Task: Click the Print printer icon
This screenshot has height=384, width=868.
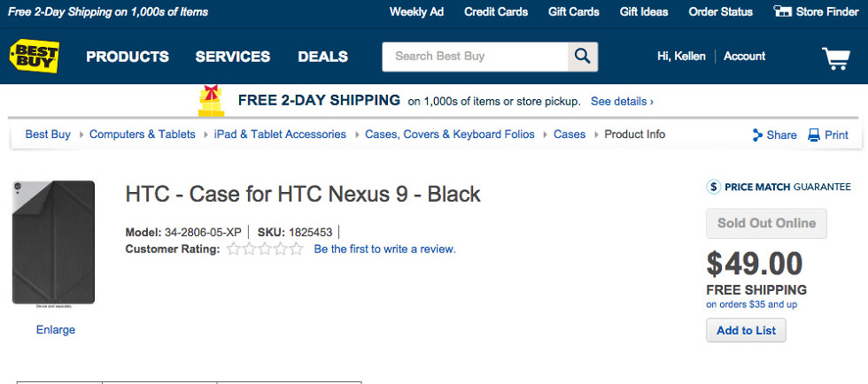Action: pos(814,135)
